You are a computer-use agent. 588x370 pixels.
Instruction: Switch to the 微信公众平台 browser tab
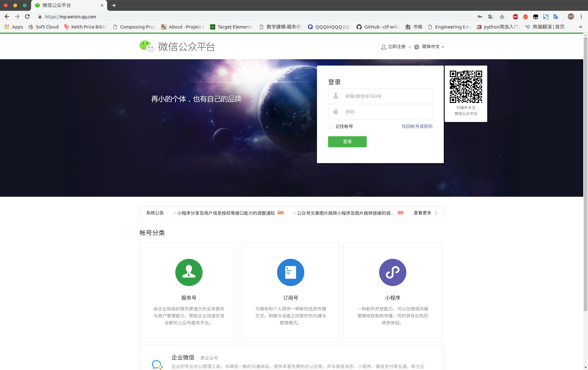tap(69, 5)
